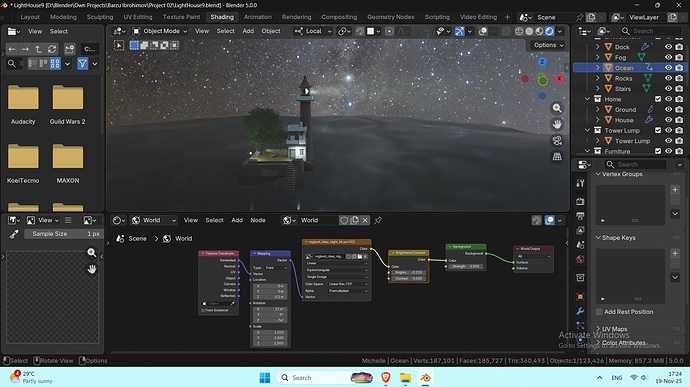Open the Output properties tab
Screen dimensions: 690x387
(x=580, y=216)
